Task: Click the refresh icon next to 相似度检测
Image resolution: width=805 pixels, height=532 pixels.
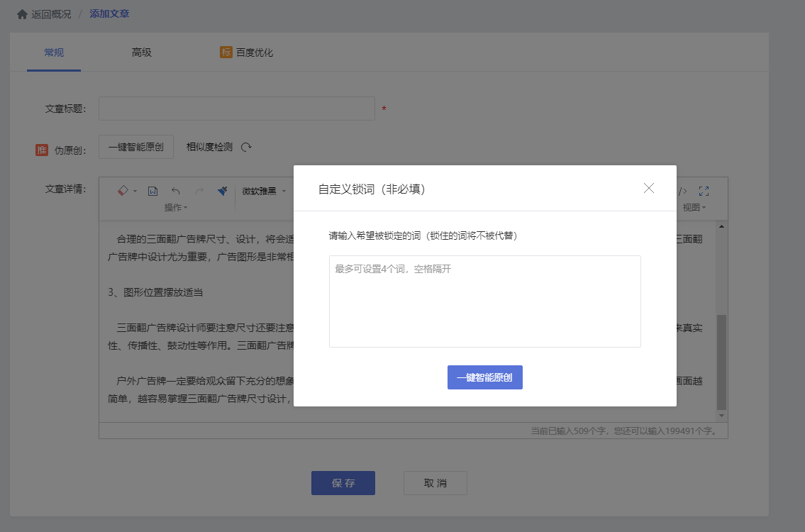Action: 246,148
